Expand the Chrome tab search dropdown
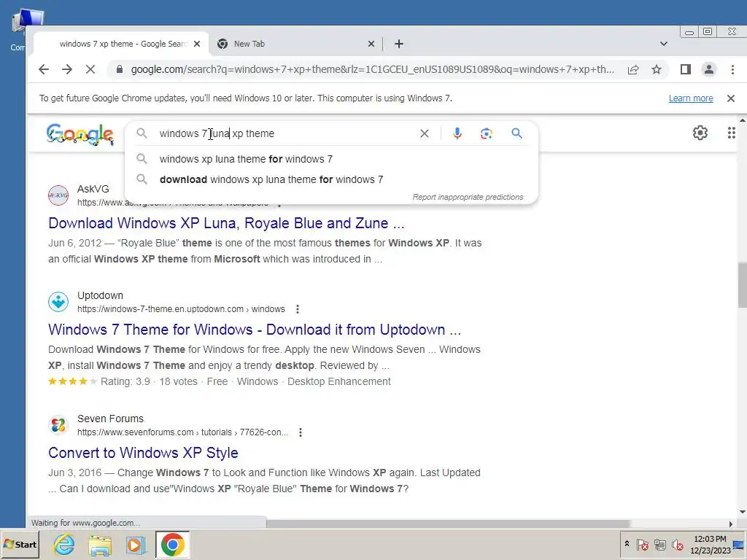 tap(664, 44)
